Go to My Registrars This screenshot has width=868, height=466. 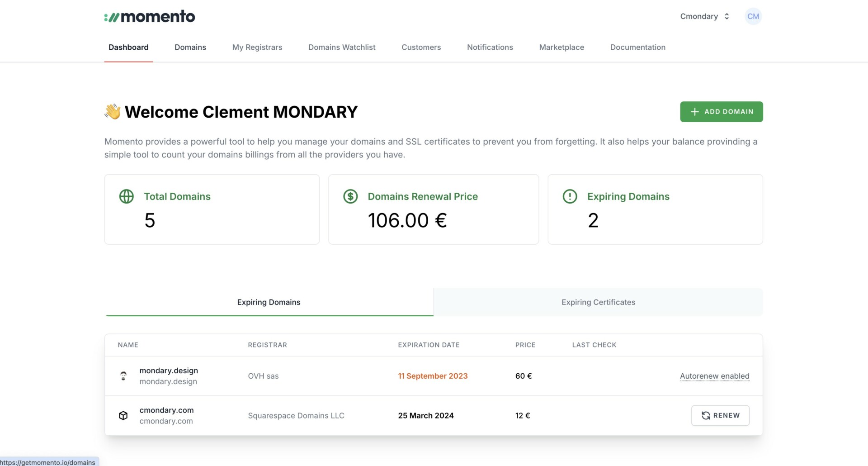257,47
